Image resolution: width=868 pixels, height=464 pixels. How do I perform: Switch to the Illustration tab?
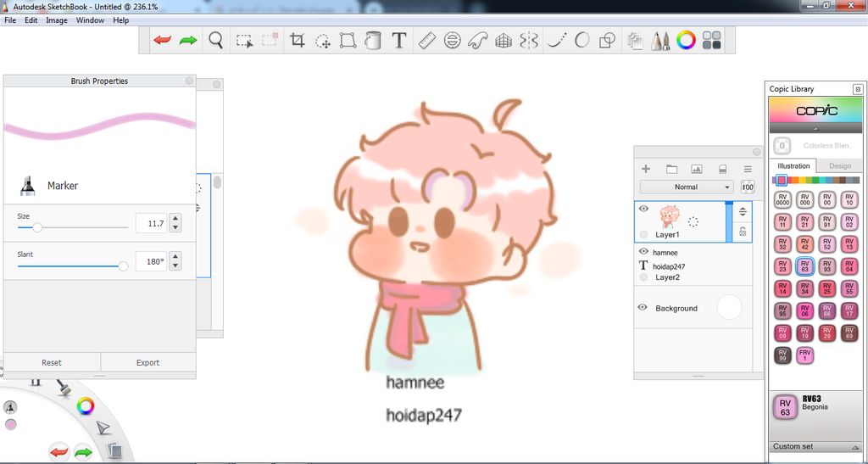point(793,165)
